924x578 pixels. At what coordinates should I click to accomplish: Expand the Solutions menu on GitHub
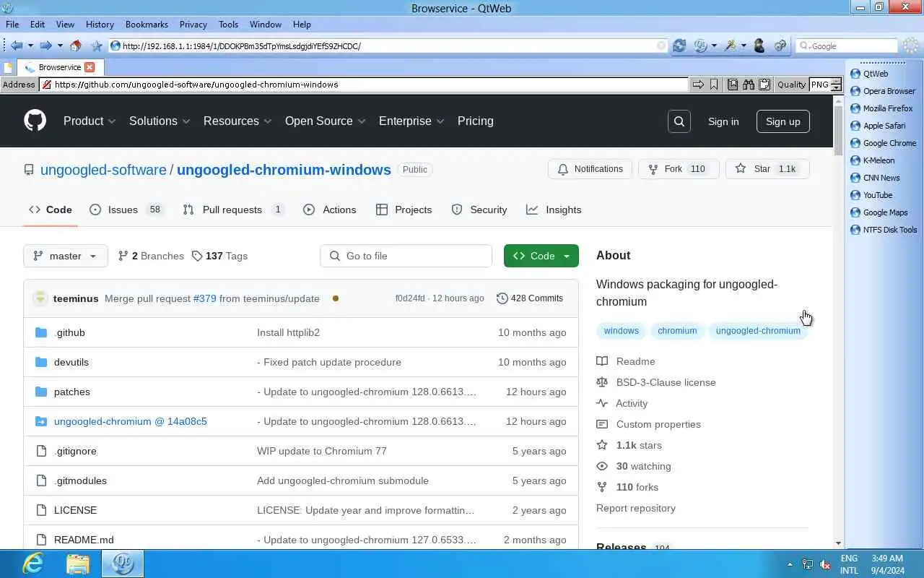[160, 121]
